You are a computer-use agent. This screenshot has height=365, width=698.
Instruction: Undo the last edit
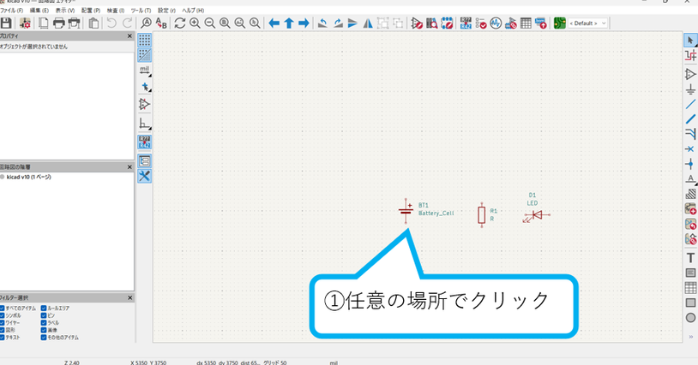tap(112, 23)
